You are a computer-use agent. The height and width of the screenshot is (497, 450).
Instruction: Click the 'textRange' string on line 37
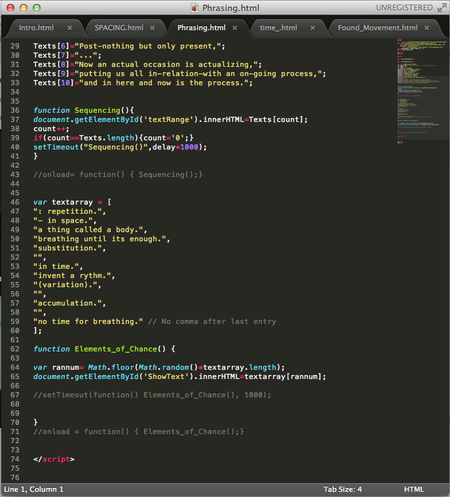point(168,120)
